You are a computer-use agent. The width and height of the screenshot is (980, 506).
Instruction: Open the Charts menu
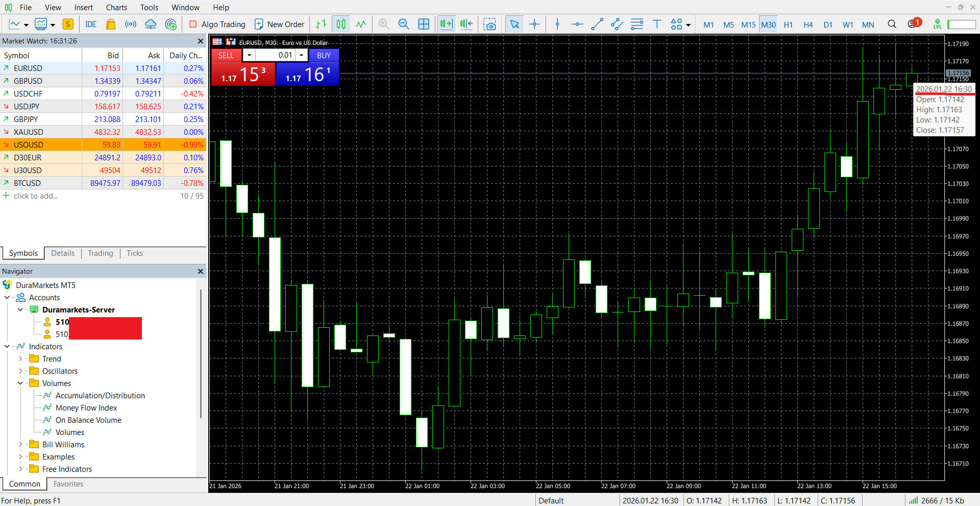point(116,7)
